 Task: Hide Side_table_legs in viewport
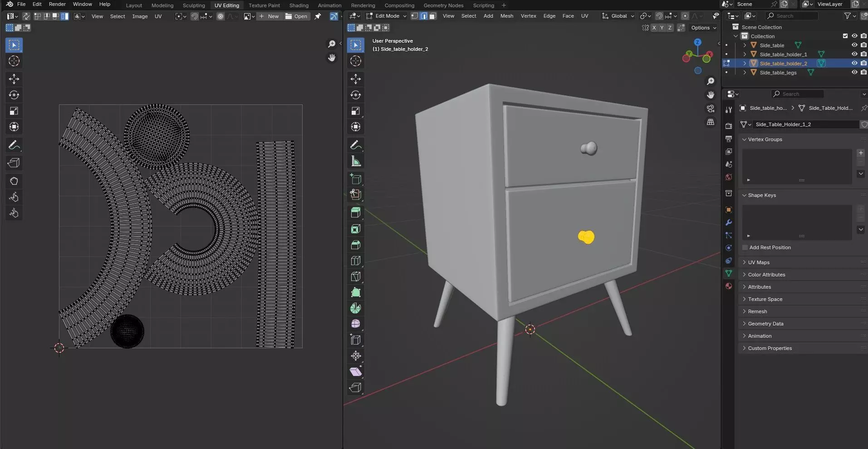click(854, 73)
